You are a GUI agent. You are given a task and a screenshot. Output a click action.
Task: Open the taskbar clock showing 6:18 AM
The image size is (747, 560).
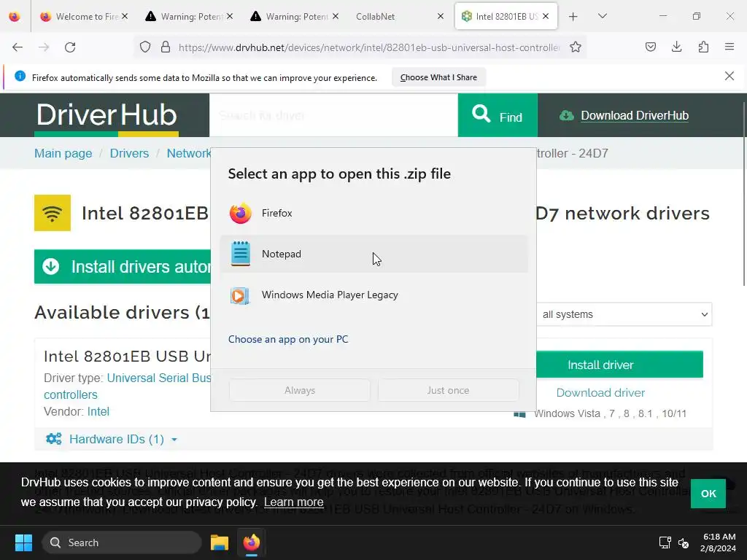719,542
